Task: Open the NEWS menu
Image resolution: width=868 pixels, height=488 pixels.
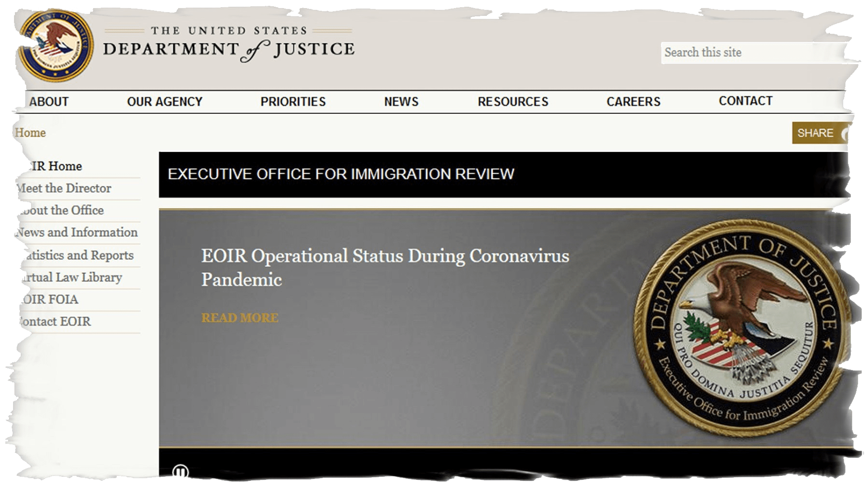Action: [x=401, y=102]
